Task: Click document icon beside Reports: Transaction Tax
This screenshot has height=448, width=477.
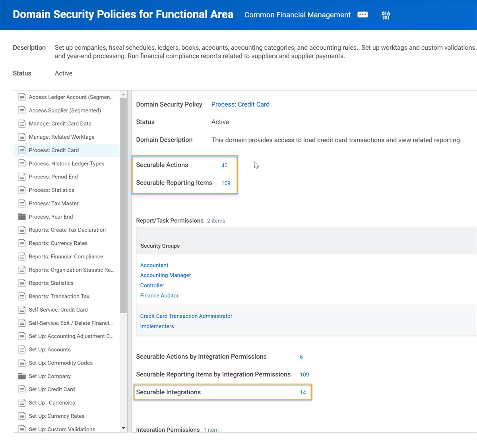Action: tap(22, 296)
